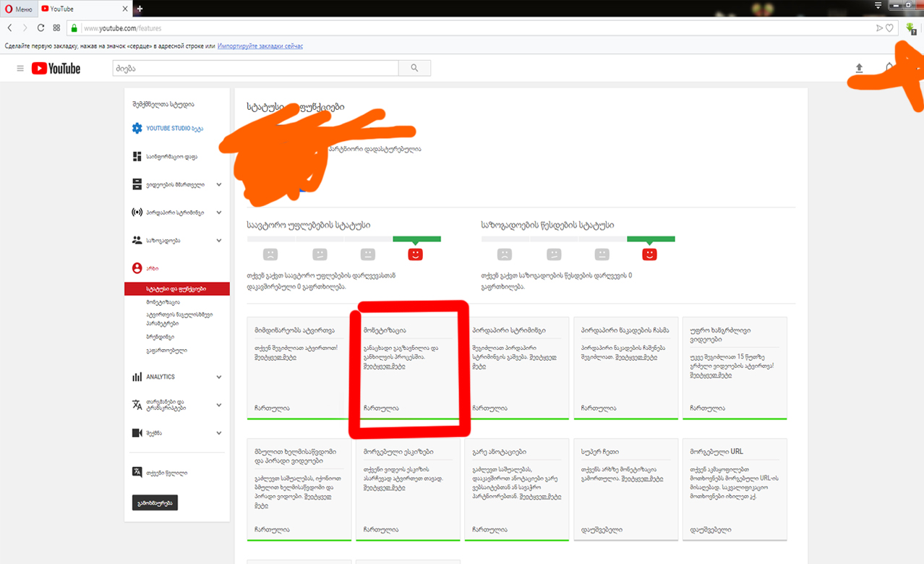Open the Opera Меню button
Viewport: 924px width, 564px height.
(18, 8)
